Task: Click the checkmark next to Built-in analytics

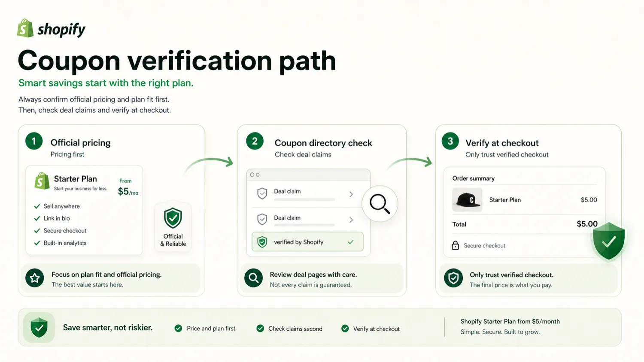Action: point(37,243)
